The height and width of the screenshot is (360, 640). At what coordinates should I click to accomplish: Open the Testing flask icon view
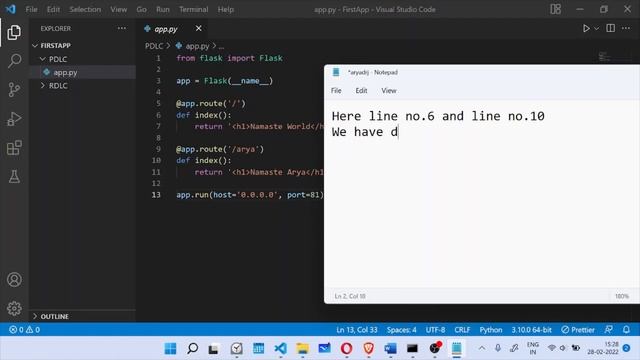click(14, 176)
